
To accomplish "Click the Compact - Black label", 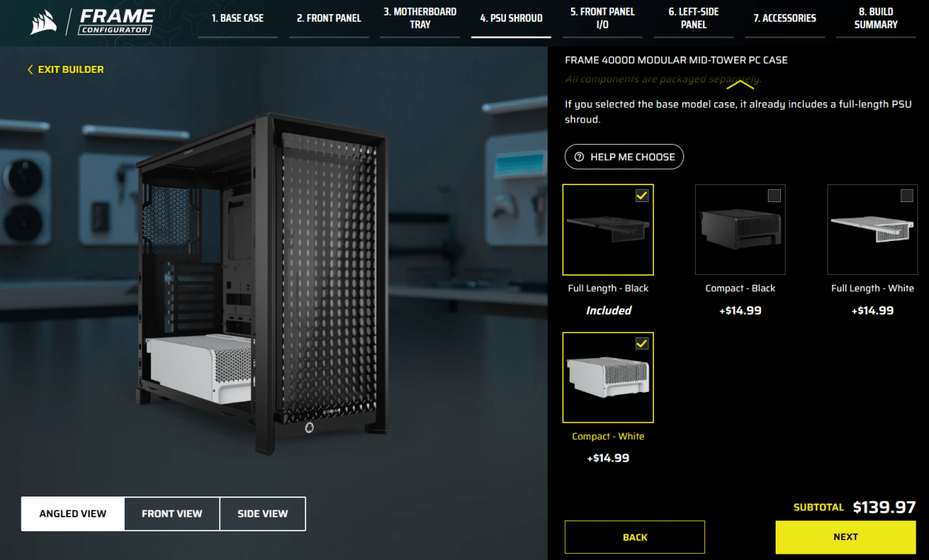I will tap(740, 288).
